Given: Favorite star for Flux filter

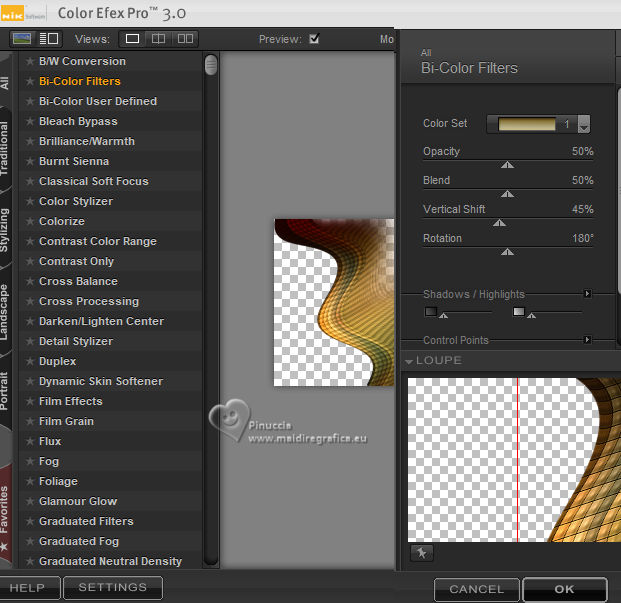Looking at the screenshot, I should coord(30,441).
